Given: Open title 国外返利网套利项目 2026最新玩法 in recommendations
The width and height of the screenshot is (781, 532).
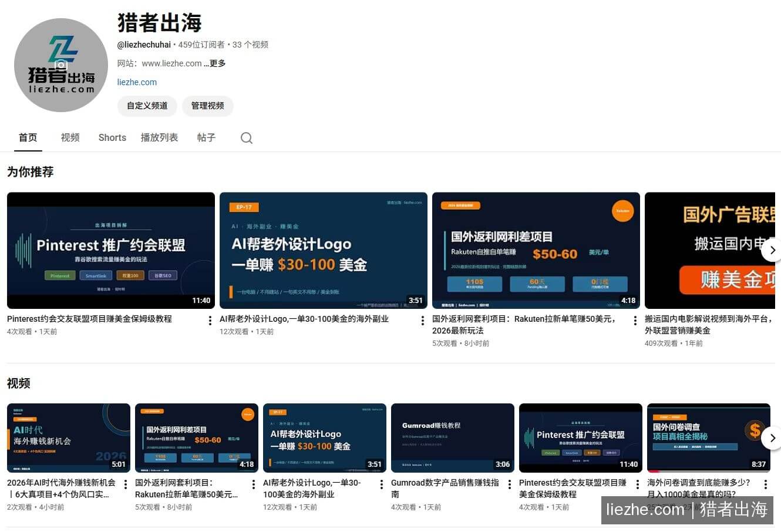Looking at the screenshot, I should tap(525, 325).
